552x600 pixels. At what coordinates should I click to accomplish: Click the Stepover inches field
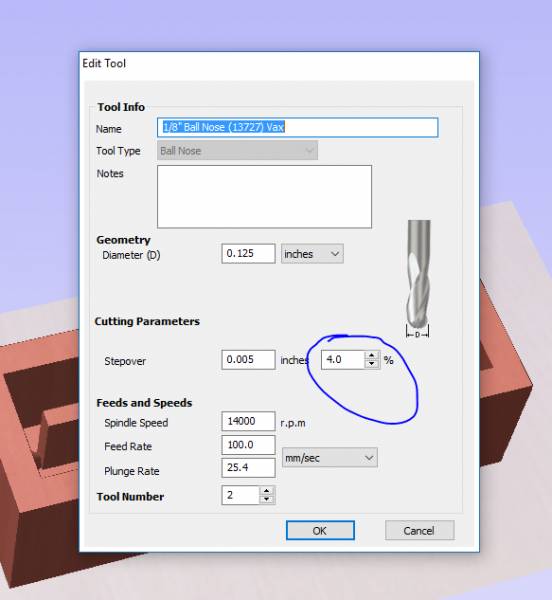coord(248,360)
